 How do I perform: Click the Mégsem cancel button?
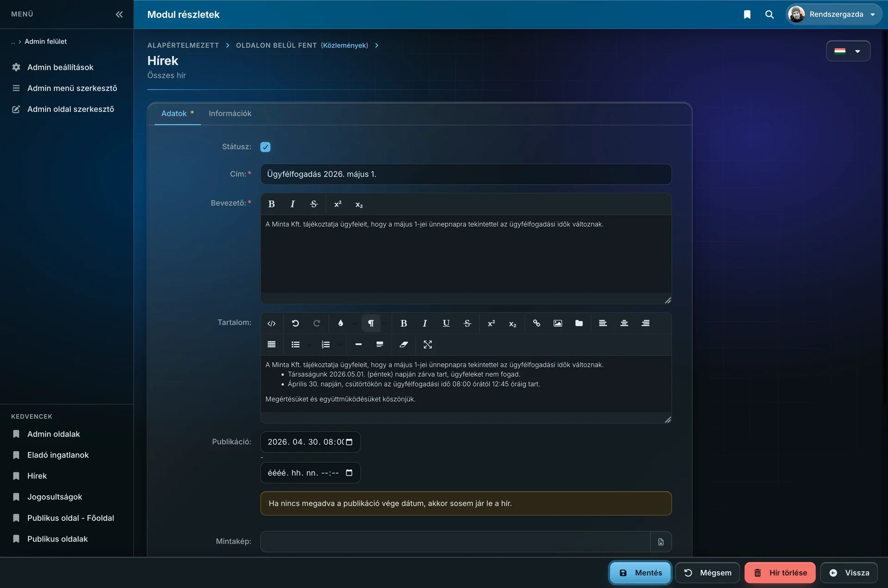click(x=707, y=573)
